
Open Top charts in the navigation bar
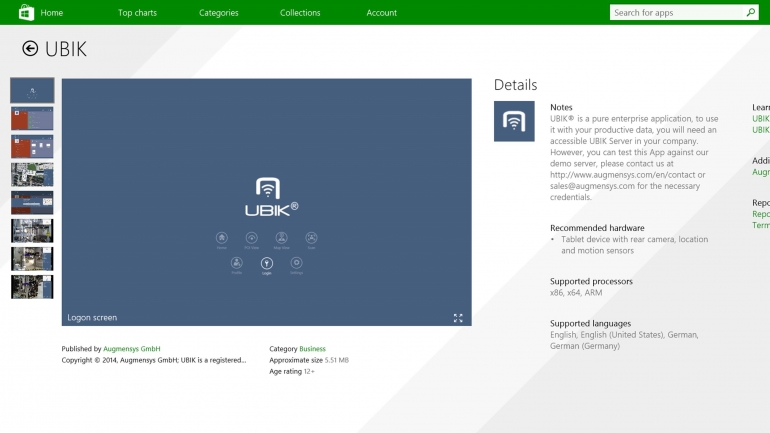click(x=138, y=13)
